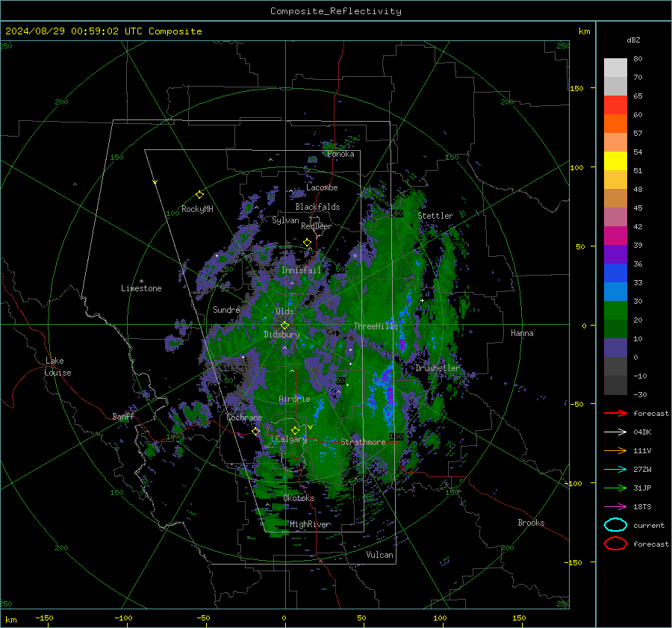Viewport: 672px width, 628px height.
Task: Click the yellow diamond marker near RedDeer
Action: 307,243
